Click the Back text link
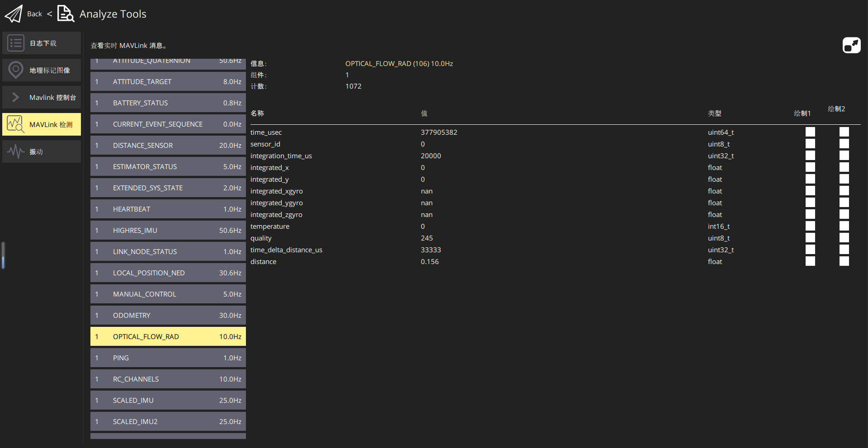The image size is (868, 448). point(34,14)
